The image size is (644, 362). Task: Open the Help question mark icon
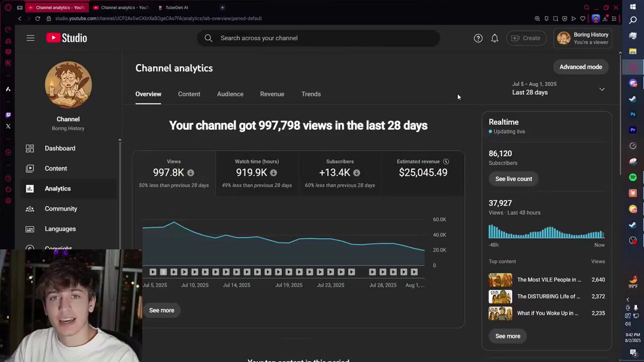478,38
